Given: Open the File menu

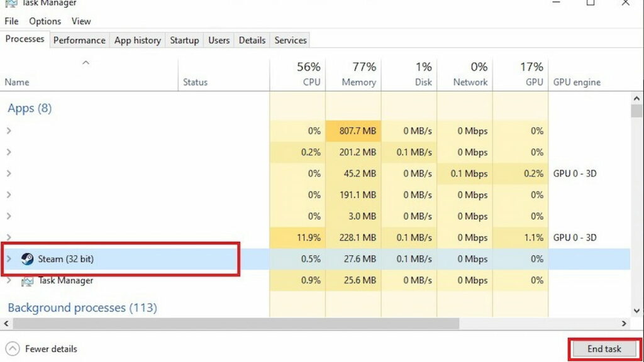Looking at the screenshot, I should tap(11, 21).
